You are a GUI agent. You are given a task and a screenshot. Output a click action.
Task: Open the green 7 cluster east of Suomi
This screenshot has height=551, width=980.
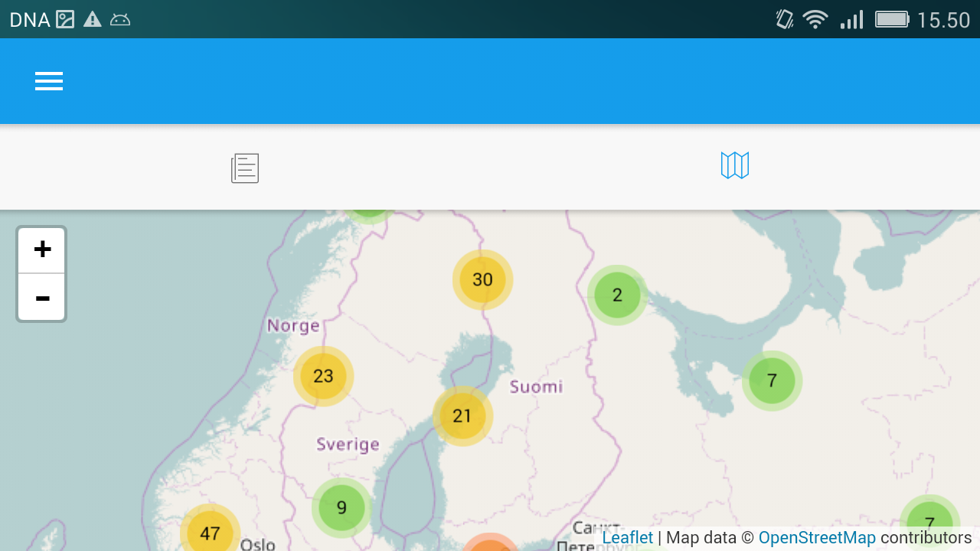[772, 380]
